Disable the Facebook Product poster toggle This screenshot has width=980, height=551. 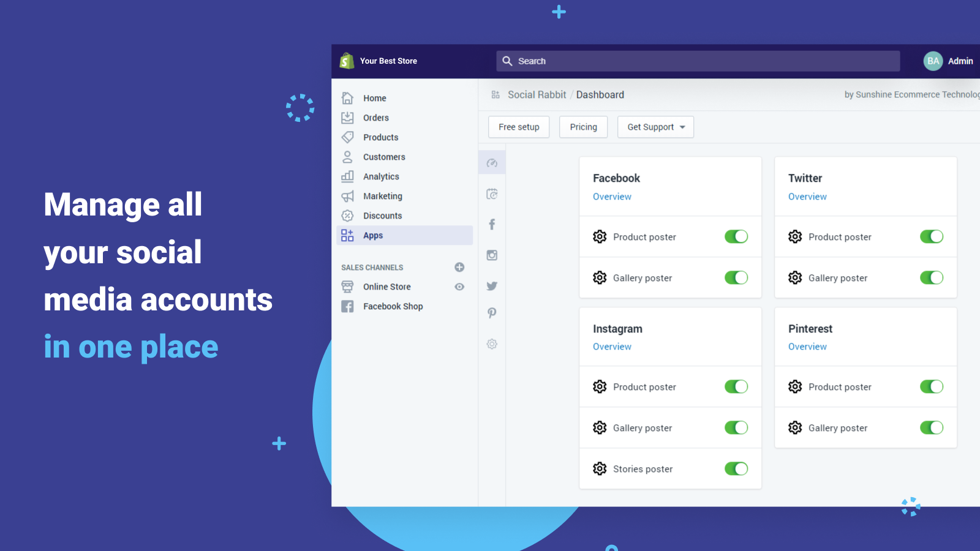[x=736, y=237]
